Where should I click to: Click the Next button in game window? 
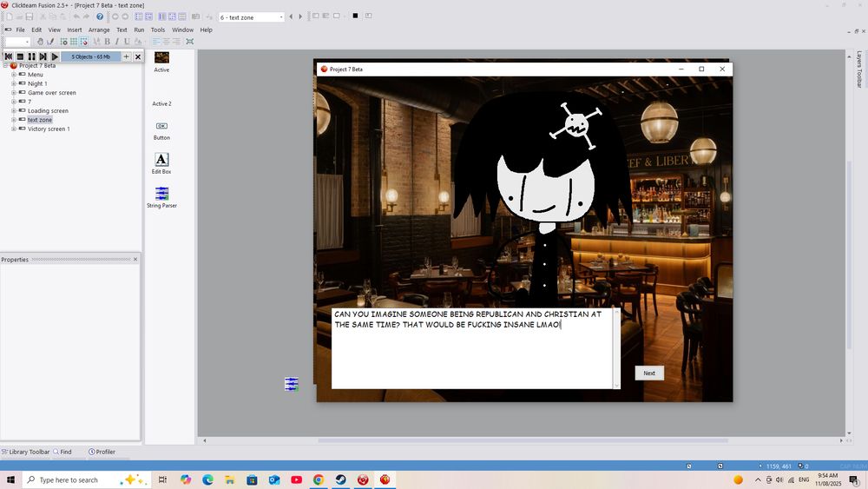coord(649,373)
